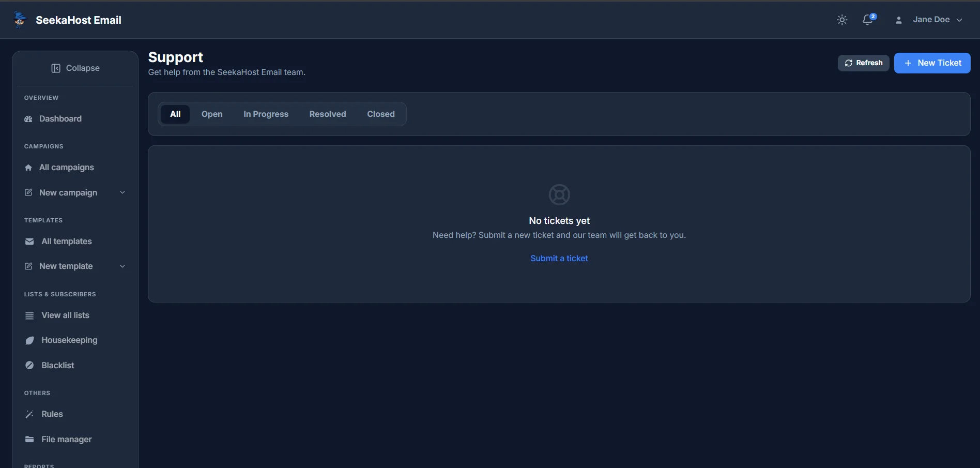Click the Dashboard gauge icon

28,119
